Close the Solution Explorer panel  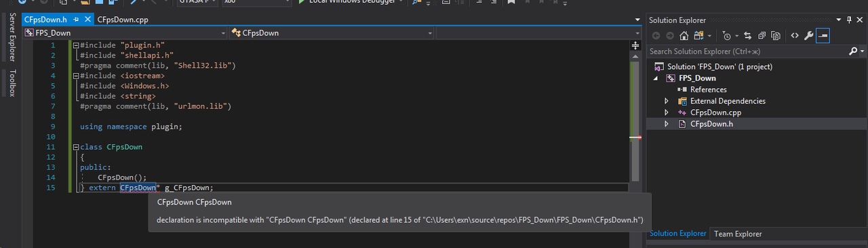coord(859,20)
